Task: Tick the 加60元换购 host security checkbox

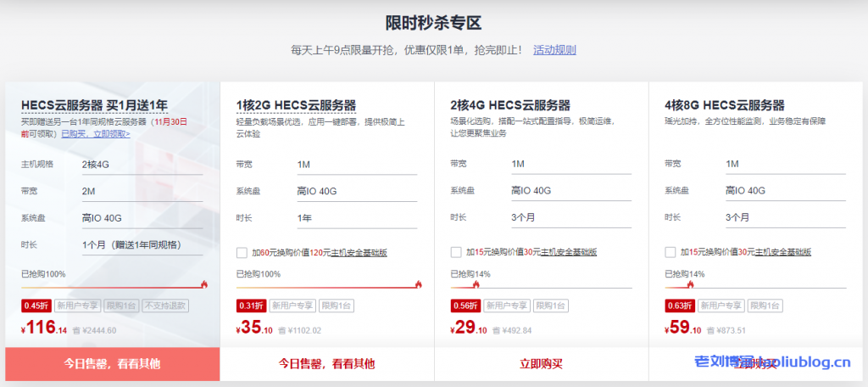Action: 242,253
